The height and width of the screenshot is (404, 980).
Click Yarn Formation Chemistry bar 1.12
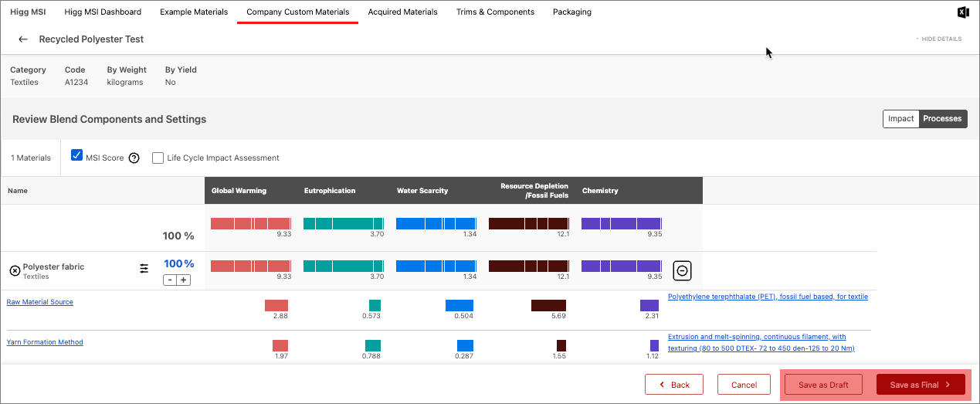(654, 345)
